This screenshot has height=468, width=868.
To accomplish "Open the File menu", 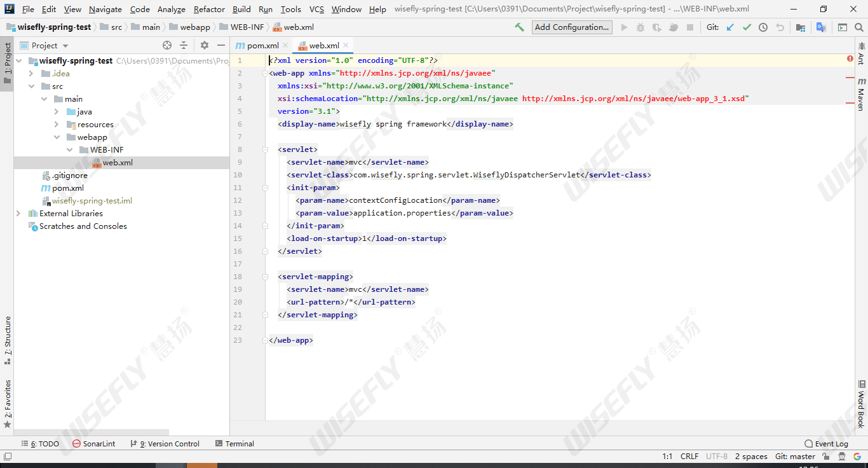I will tap(28, 9).
